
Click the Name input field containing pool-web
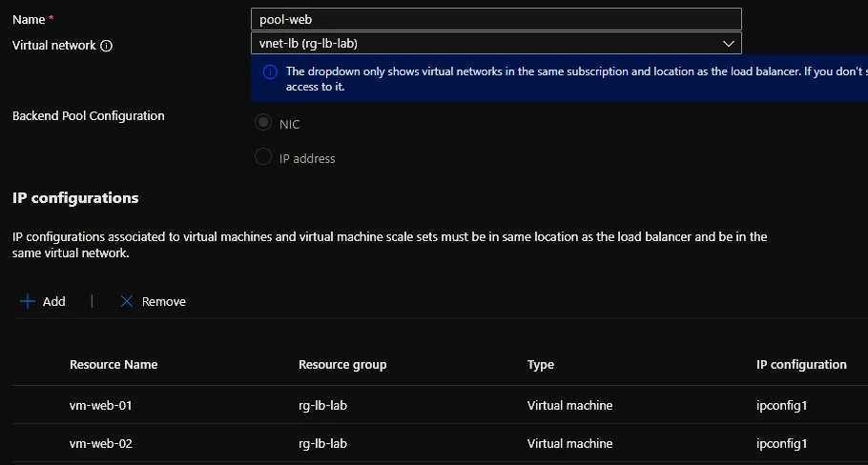[496, 19]
